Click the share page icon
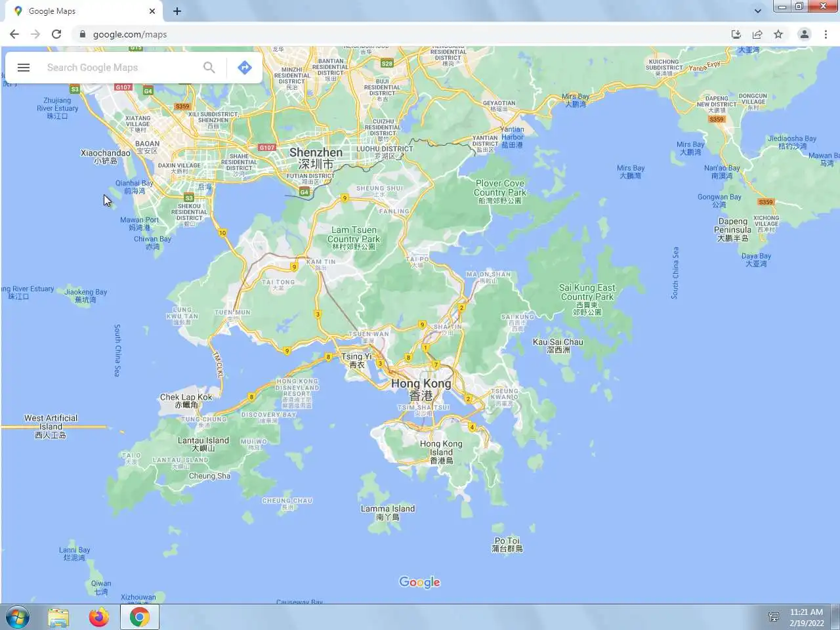The image size is (840, 630). pyautogui.click(x=757, y=34)
